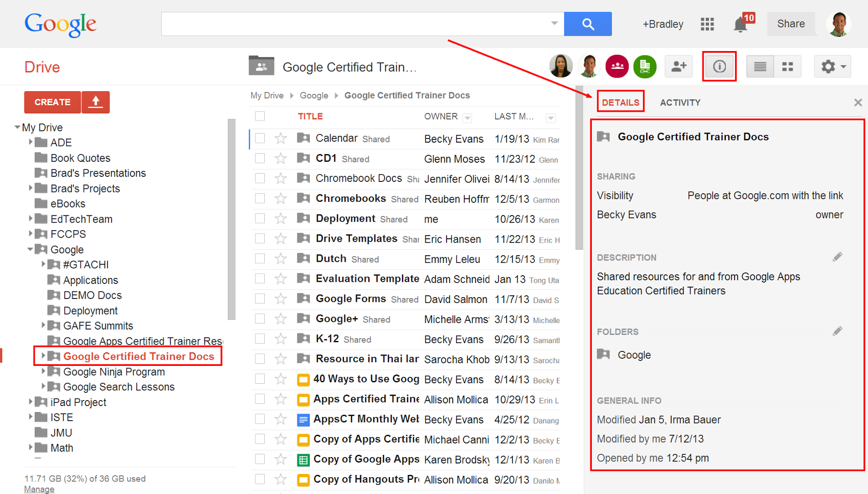Open the Google apps grid launcher
Viewport: 868px width, 494px height.
coord(707,24)
